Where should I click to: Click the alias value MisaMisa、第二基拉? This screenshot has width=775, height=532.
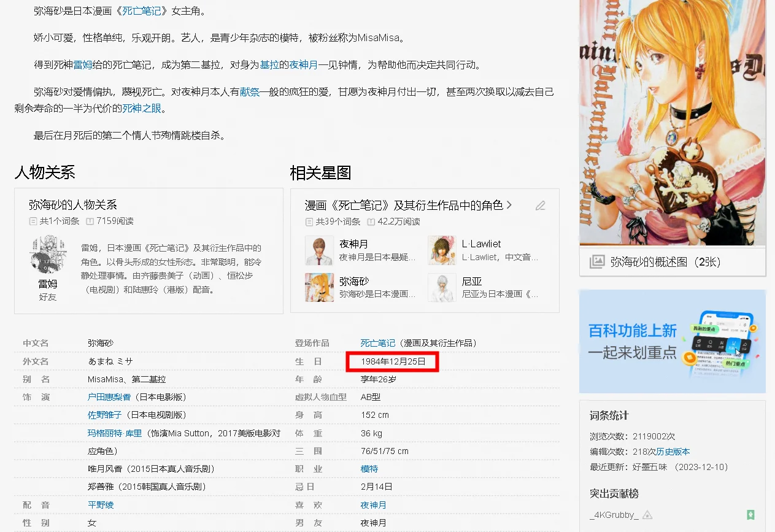pos(127,379)
